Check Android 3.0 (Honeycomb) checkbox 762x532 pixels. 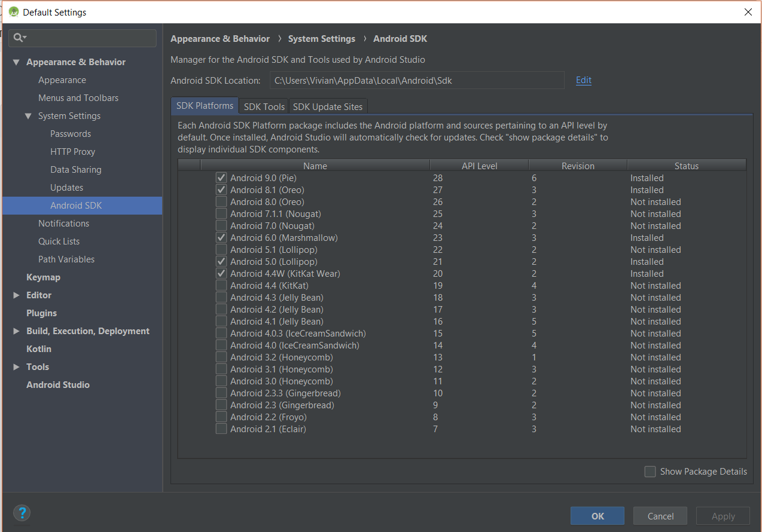coord(221,381)
